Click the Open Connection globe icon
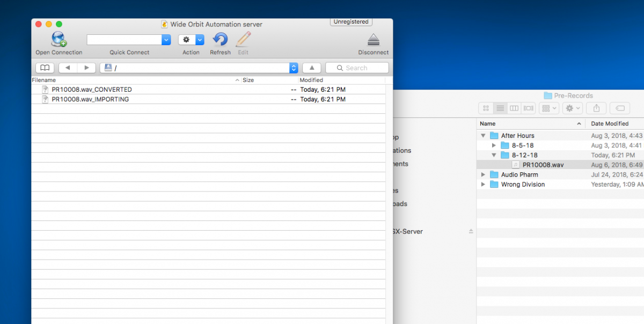Screen dimensions: 644x324 (x=58, y=40)
